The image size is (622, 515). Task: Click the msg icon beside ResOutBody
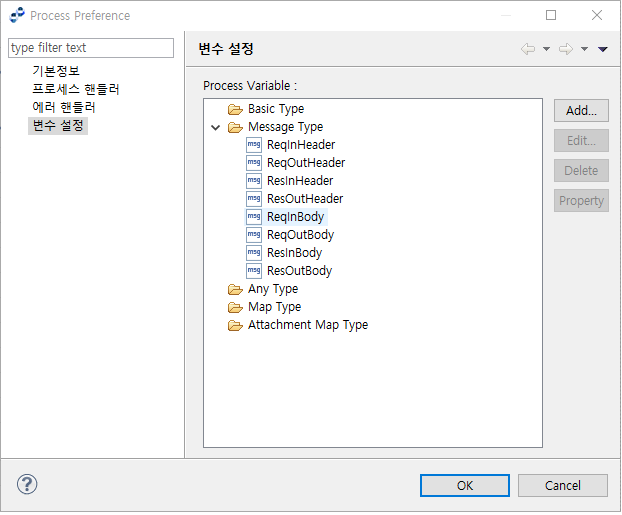click(x=254, y=271)
